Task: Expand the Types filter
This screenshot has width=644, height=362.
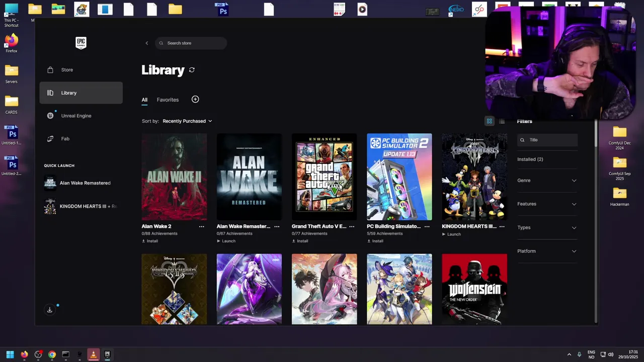Action: (x=547, y=228)
